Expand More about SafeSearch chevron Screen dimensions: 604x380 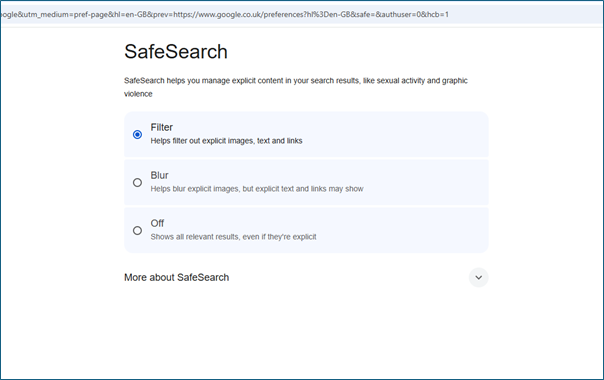tap(478, 277)
